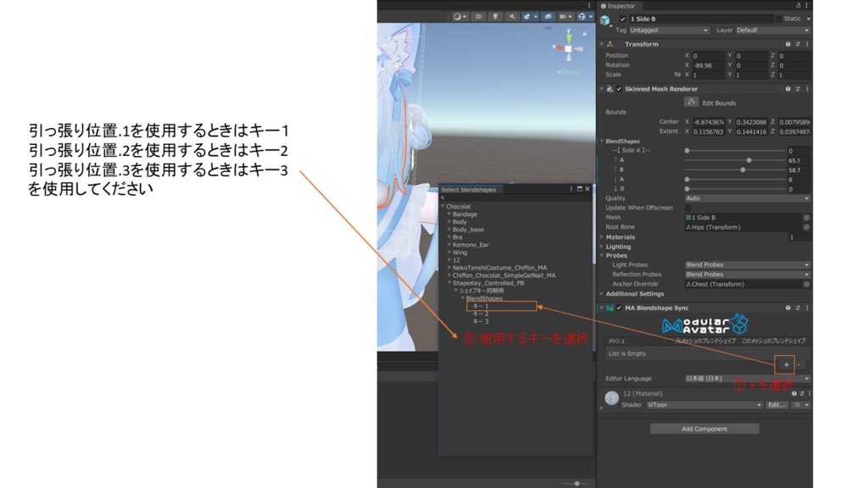Click the Add Component button

pyautogui.click(x=704, y=429)
